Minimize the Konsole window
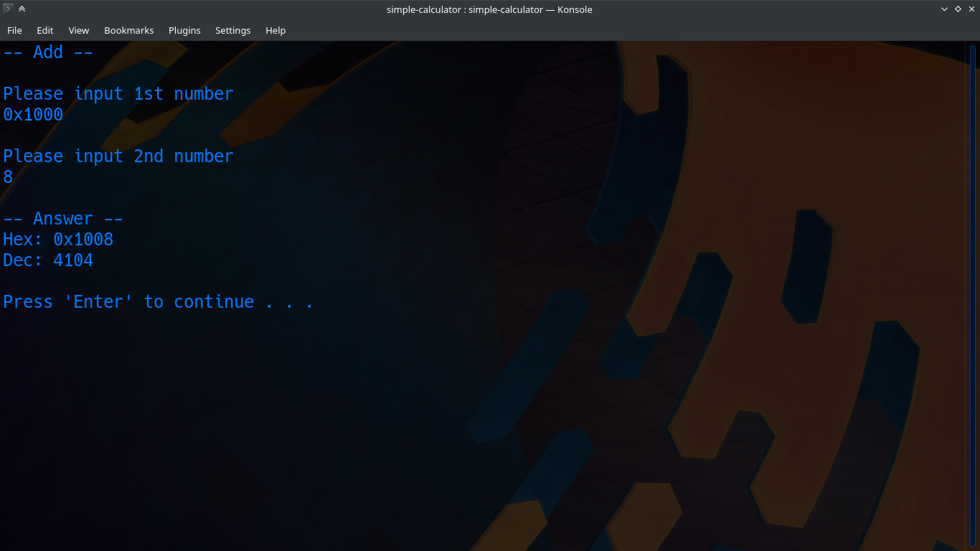 click(945, 9)
